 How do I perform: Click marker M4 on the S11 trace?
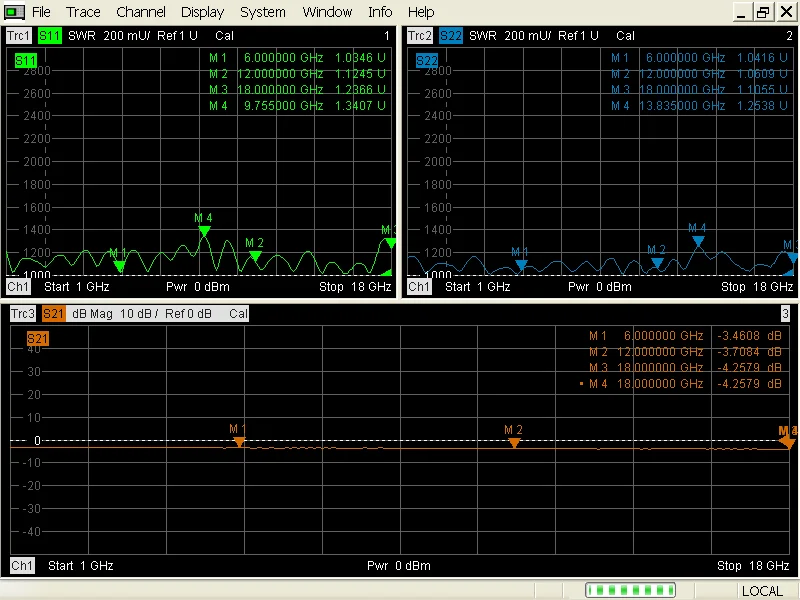tap(204, 230)
